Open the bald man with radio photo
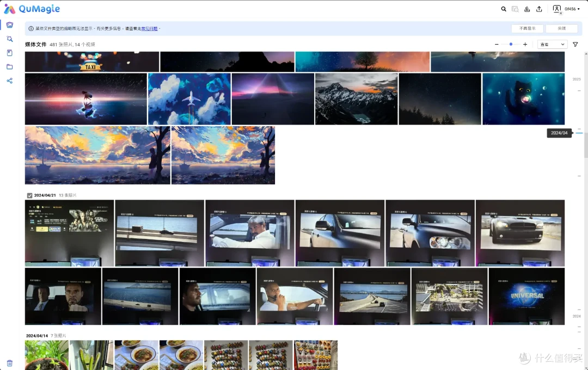 click(x=295, y=296)
